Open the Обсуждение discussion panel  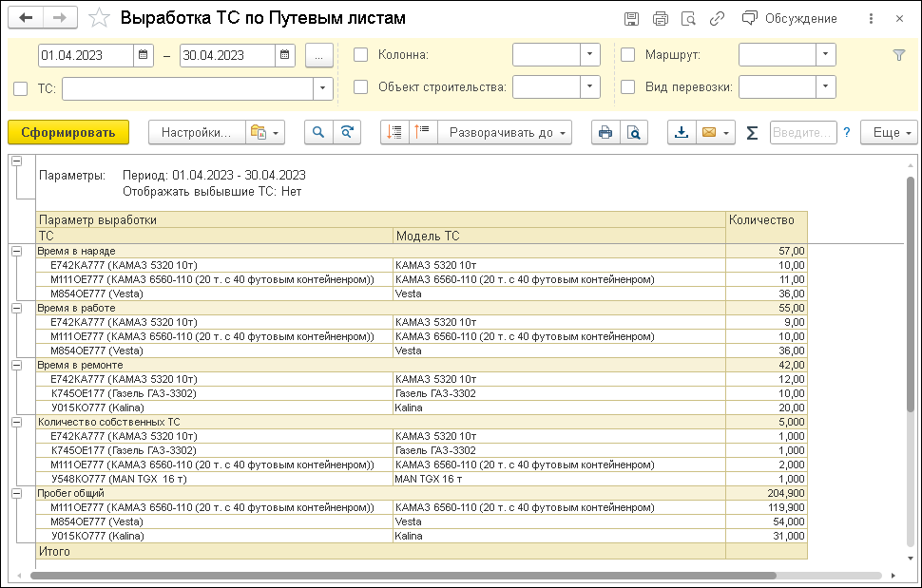click(x=789, y=19)
